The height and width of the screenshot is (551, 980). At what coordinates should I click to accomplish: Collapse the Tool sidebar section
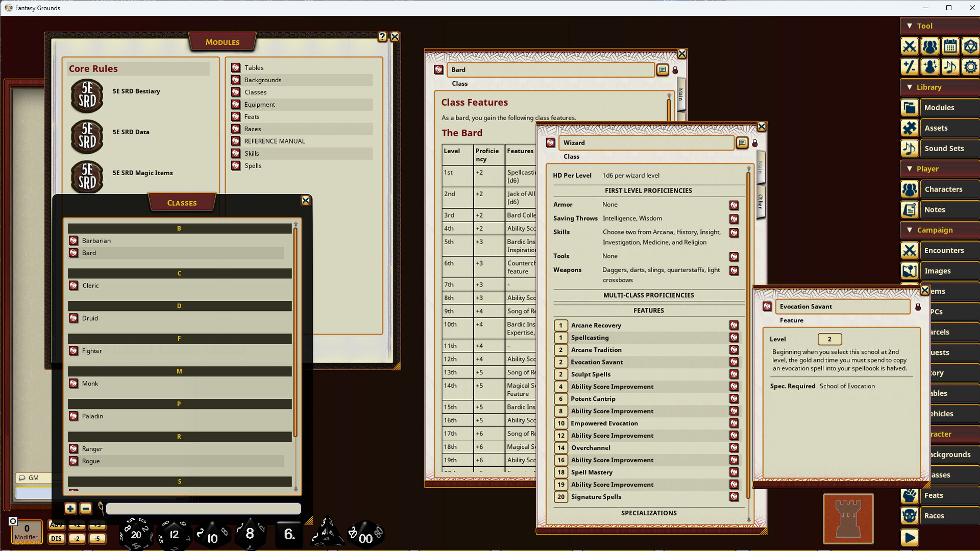coord(910,26)
